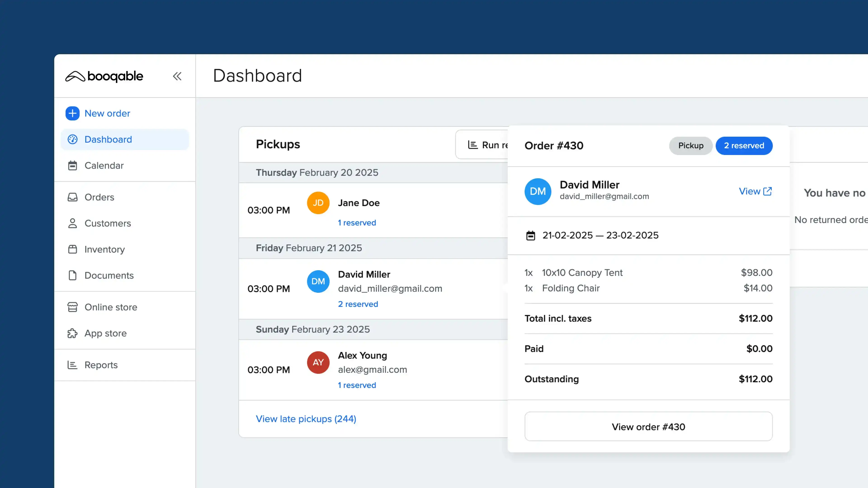
Task: Create a new order via the plus icon
Action: (x=72, y=113)
